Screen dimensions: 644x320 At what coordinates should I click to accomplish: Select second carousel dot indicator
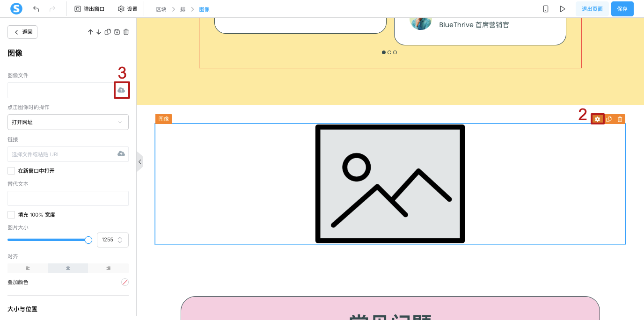tap(389, 52)
